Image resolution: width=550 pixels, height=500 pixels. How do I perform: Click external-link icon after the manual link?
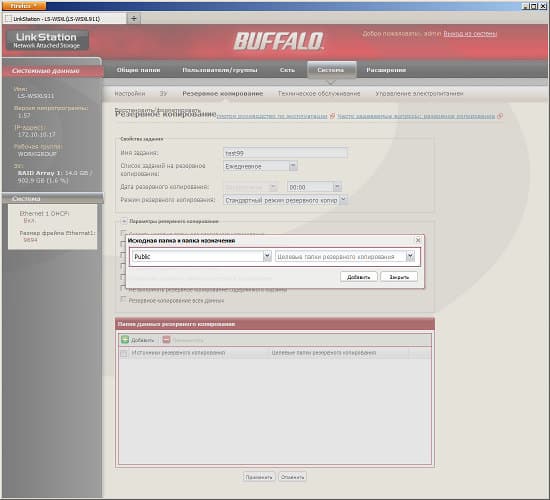point(332,116)
